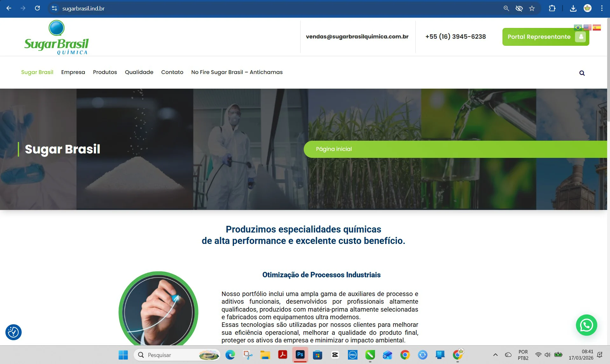Viewport: 610px width, 364px height.
Task: Reload the page in the browser
Action: point(37,9)
